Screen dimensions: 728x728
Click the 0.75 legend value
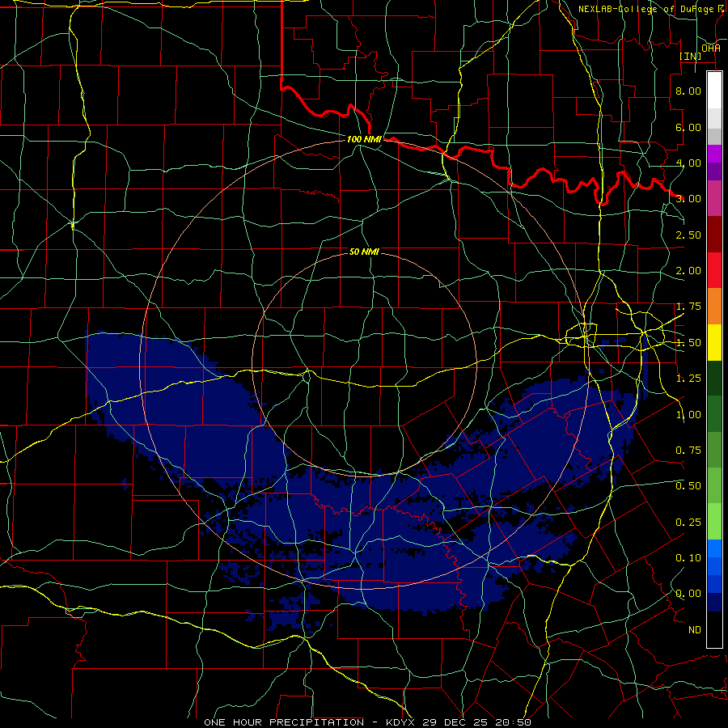coord(688,451)
